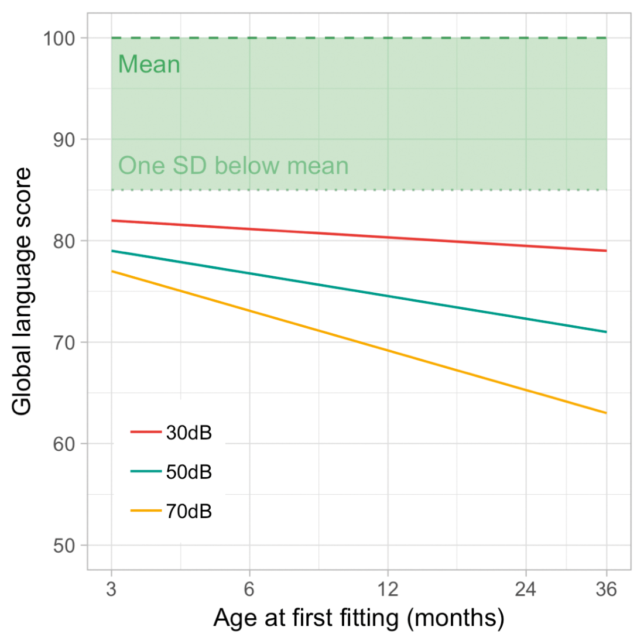Click the green 'Mean' annotation label
Screen dimensions: 644x644
pyautogui.click(x=149, y=64)
